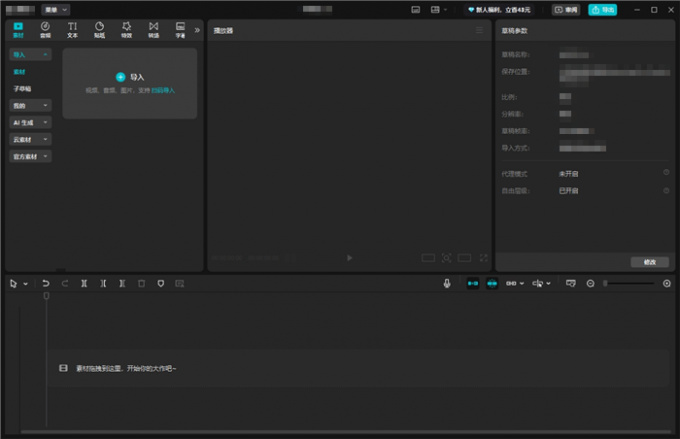
Task: Click the 修改 modify button
Action: [x=650, y=262]
